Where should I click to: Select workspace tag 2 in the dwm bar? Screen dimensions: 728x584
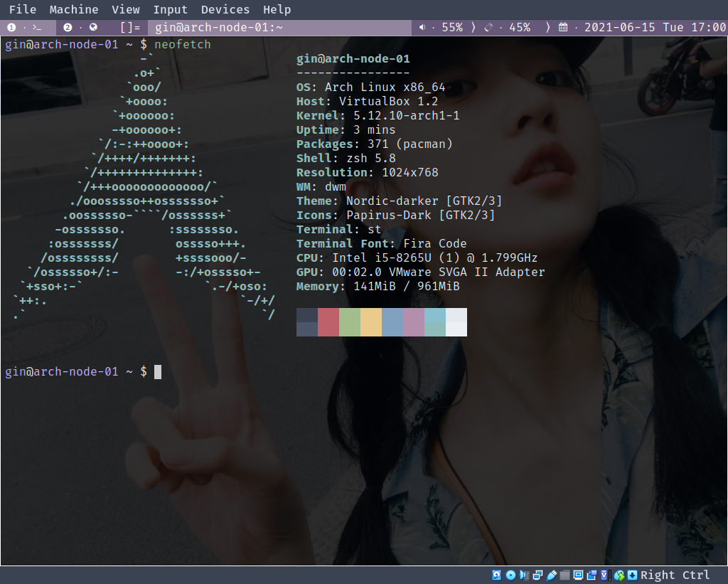point(66,27)
